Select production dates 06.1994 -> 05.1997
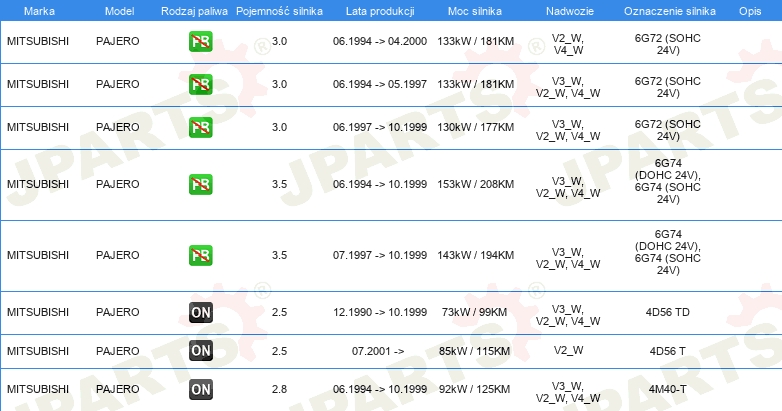782x411 pixels. pyautogui.click(x=380, y=84)
